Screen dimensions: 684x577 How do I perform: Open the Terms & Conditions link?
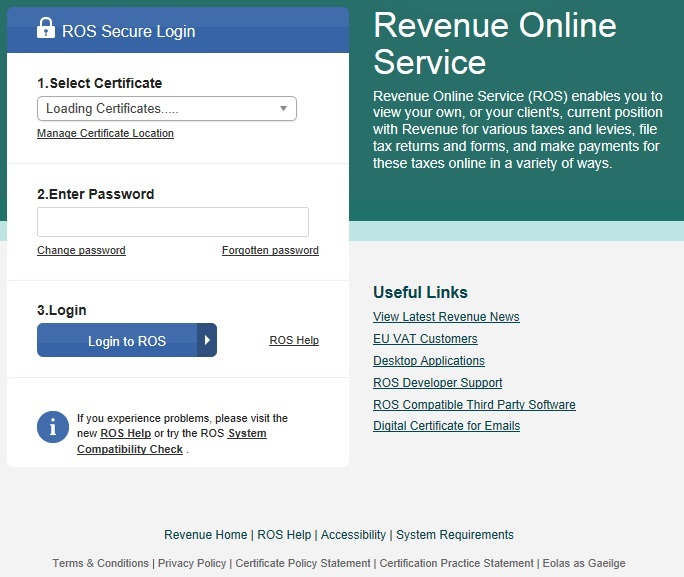101,563
